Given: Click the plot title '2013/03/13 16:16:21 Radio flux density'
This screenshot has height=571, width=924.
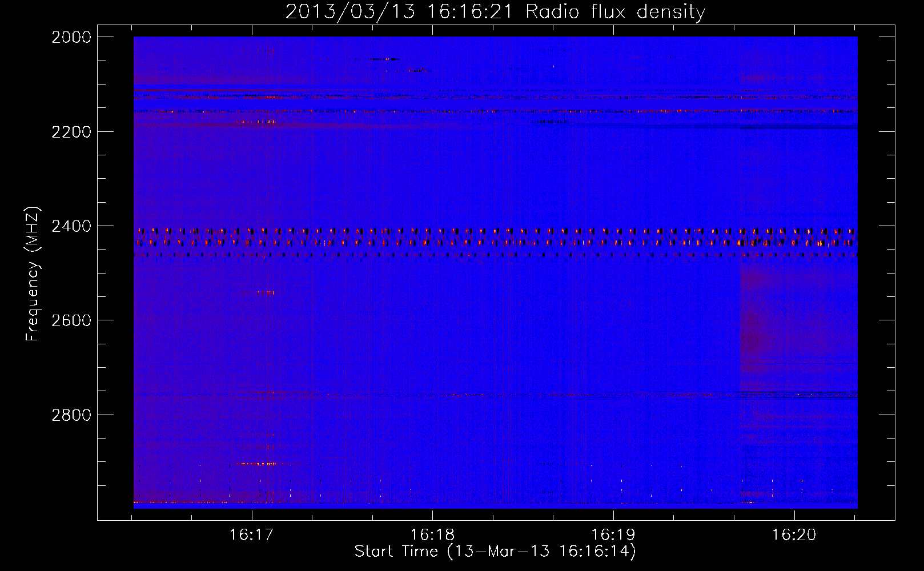Looking at the screenshot, I should [x=495, y=12].
